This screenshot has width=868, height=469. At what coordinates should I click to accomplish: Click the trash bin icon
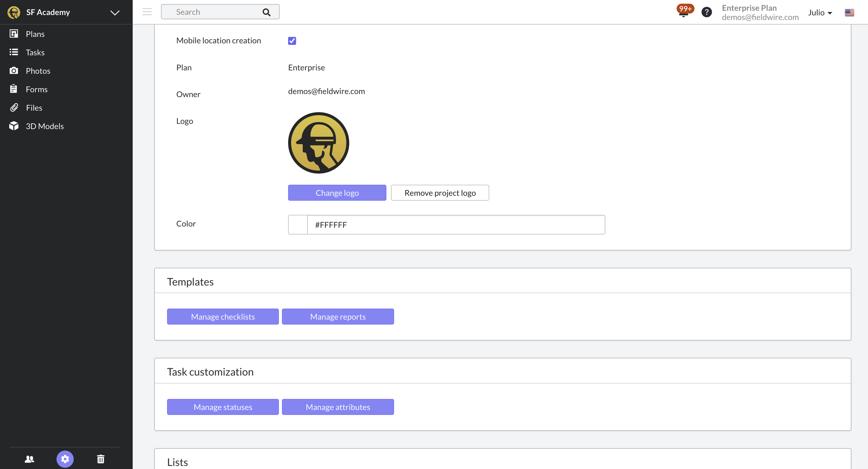point(101,459)
